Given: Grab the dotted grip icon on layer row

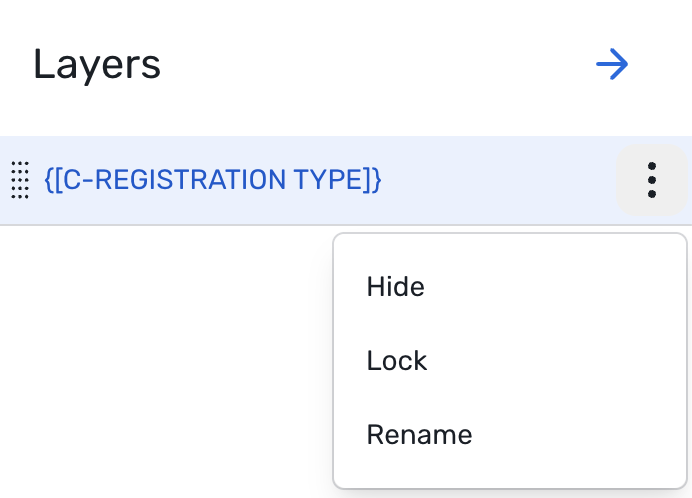Looking at the screenshot, I should [19, 180].
